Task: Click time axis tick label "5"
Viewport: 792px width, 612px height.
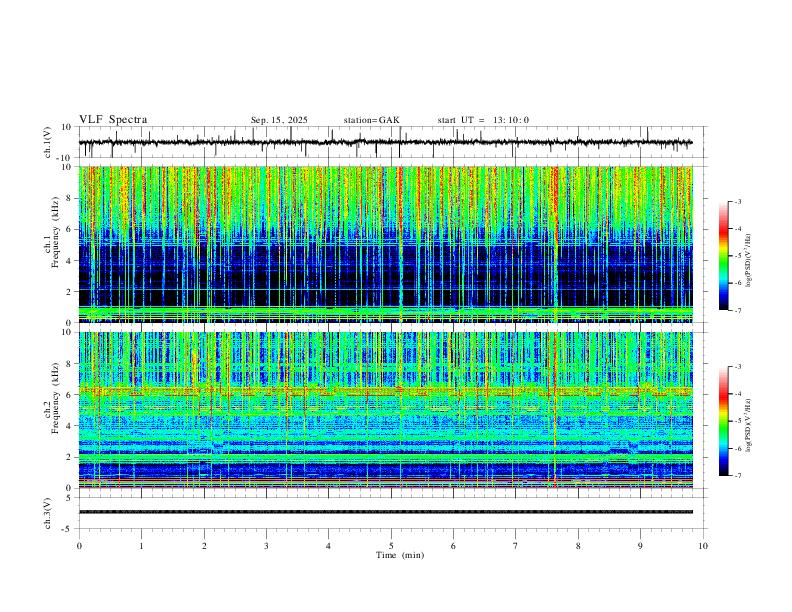Action: tap(391, 546)
